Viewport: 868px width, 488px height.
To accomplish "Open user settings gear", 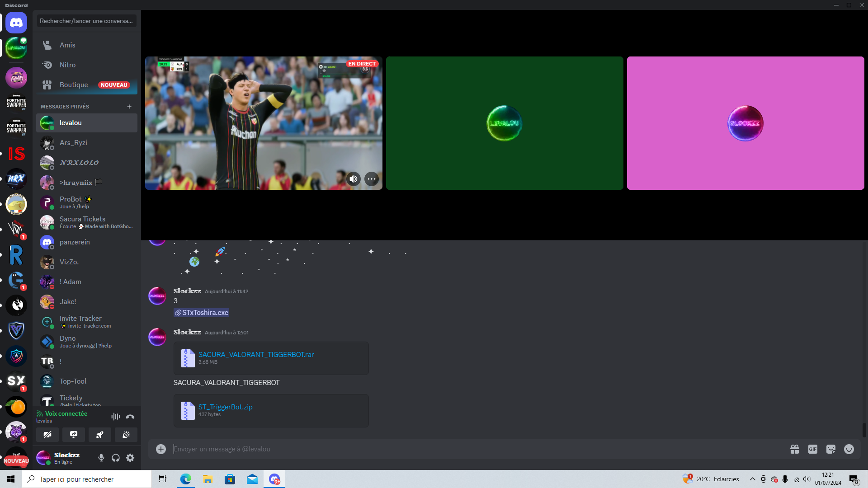I will 130,458.
